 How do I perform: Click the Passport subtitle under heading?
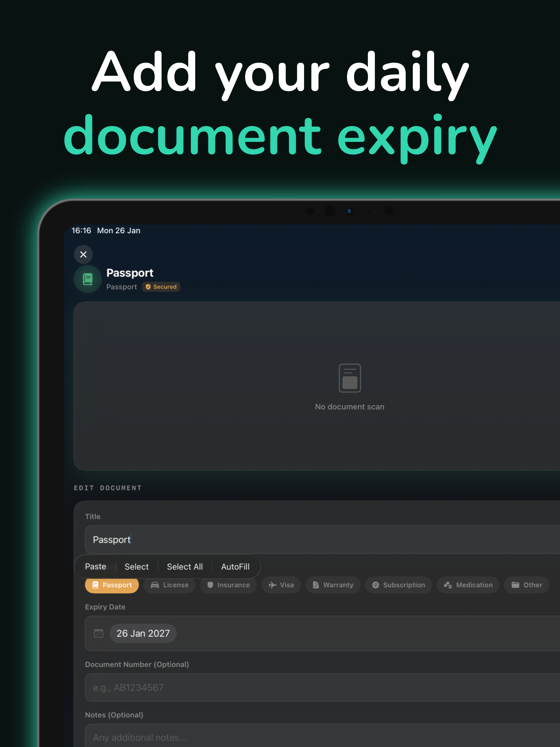pos(122,287)
